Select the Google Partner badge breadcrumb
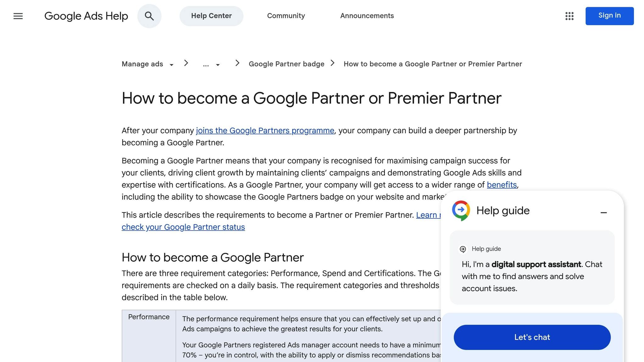644x362 pixels. (286, 64)
